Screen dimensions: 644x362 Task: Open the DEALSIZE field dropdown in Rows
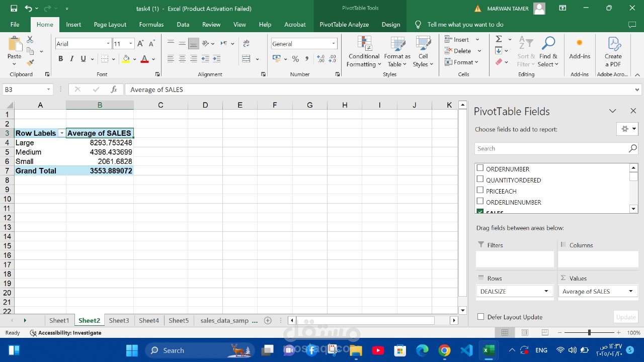tap(546, 291)
